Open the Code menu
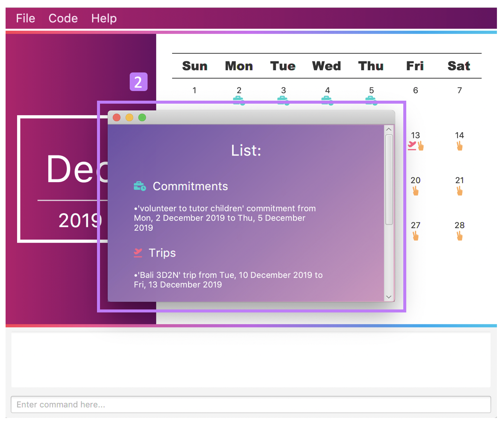Image resolution: width=504 pixels, height=425 pixels. coord(63,18)
